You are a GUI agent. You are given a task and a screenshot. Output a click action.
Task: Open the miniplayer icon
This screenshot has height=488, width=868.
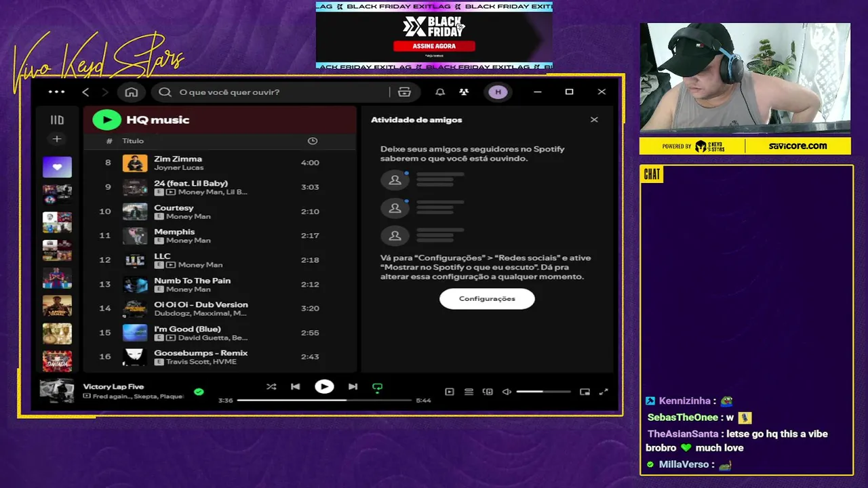[x=585, y=392]
